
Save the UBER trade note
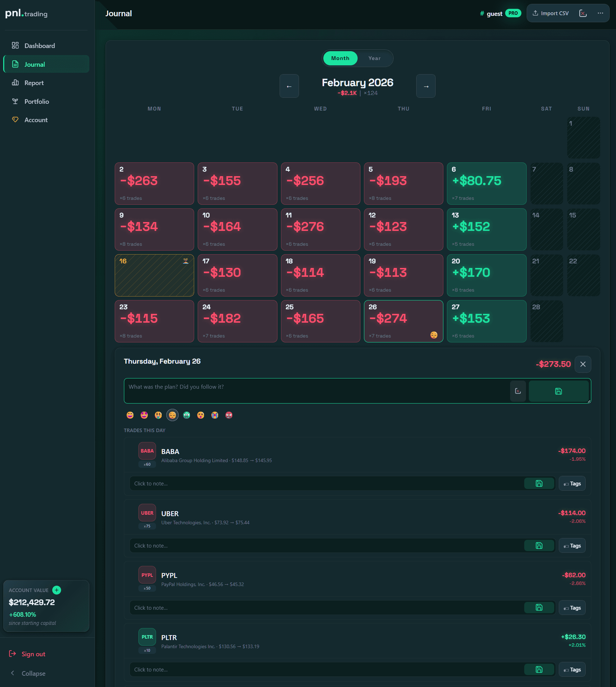pos(539,546)
